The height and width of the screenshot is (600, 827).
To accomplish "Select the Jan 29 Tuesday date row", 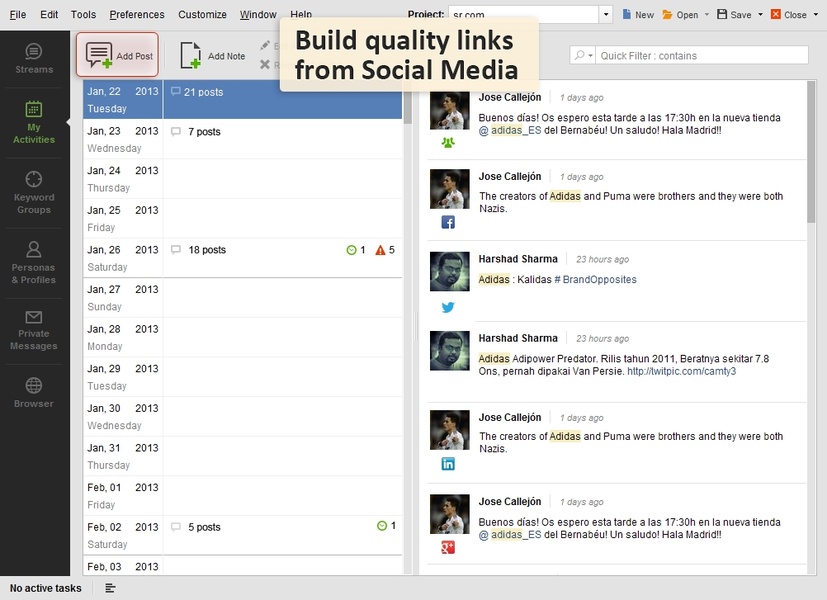I will 243,377.
